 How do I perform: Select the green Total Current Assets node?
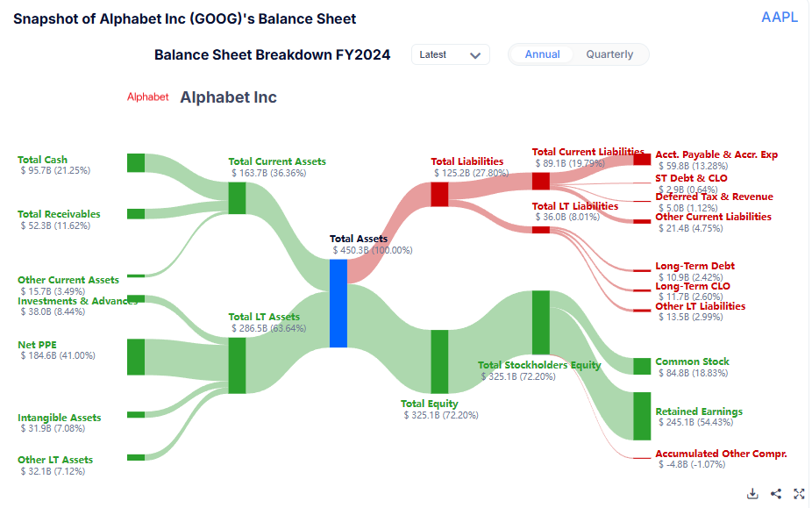pos(237,198)
